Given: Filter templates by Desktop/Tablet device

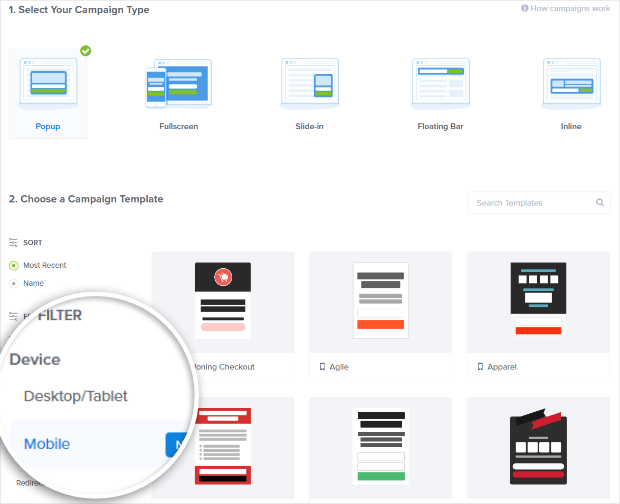Looking at the screenshot, I should click(76, 396).
